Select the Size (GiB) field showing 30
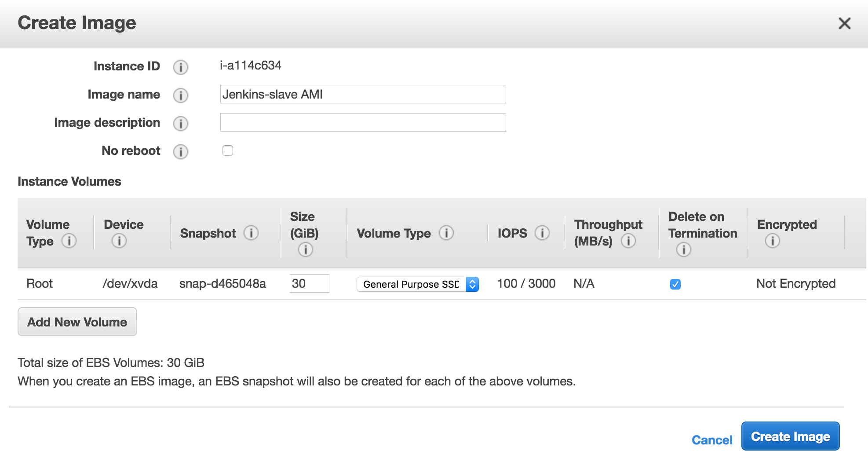868x462 pixels. coord(310,283)
